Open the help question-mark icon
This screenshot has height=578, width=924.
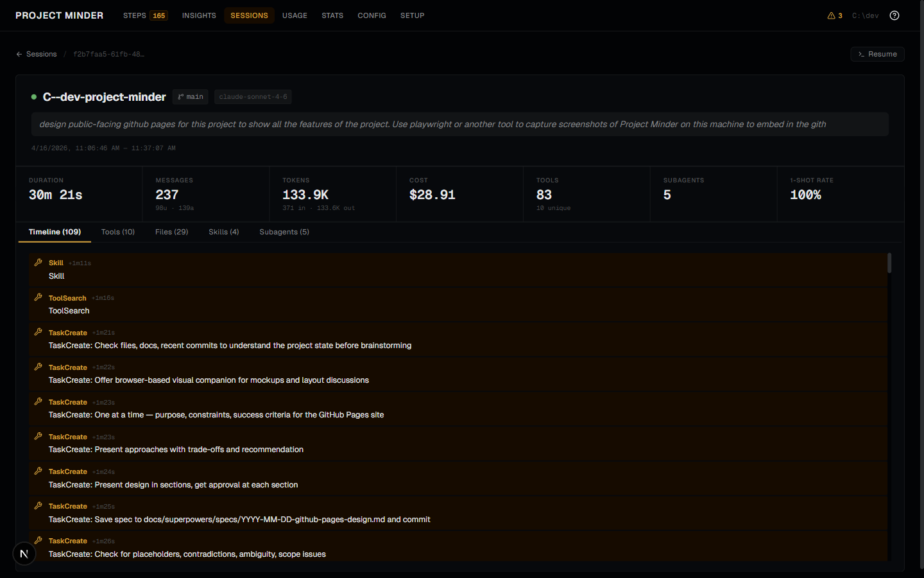(x=894, y=15)
